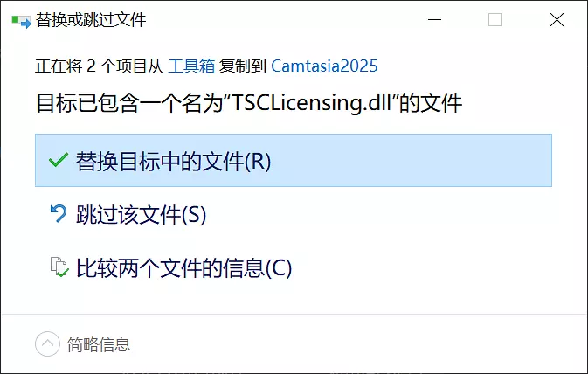Screen dimensions: 588x374
Task: Minimize the replace or skip dialog
Action: click(x=434, y=19)
